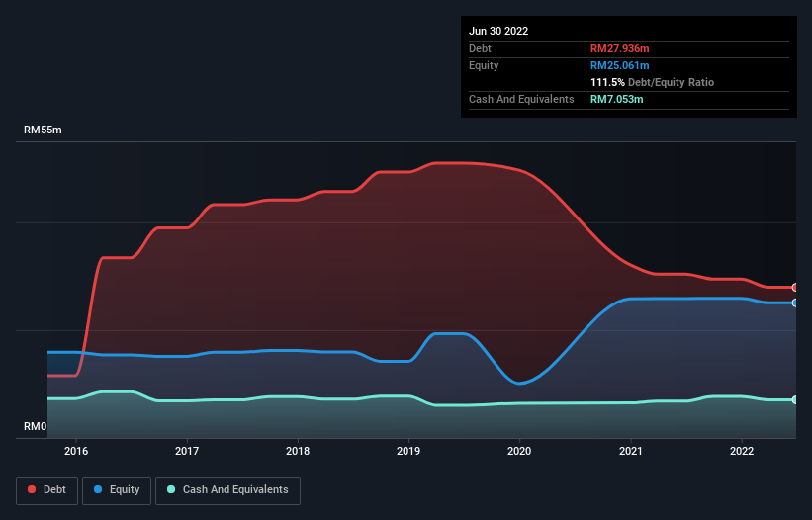Click the 2017 x-axis label
This screenshot has width=812, height=520.
[x=187, y=451]
